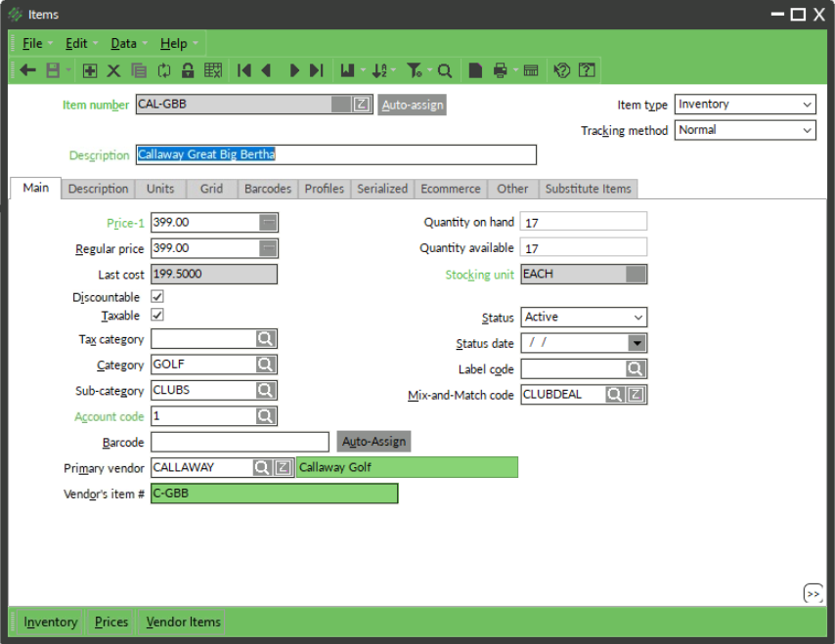Click the gray lookup button in Item number
835x644 pixels.
(341, 105)
